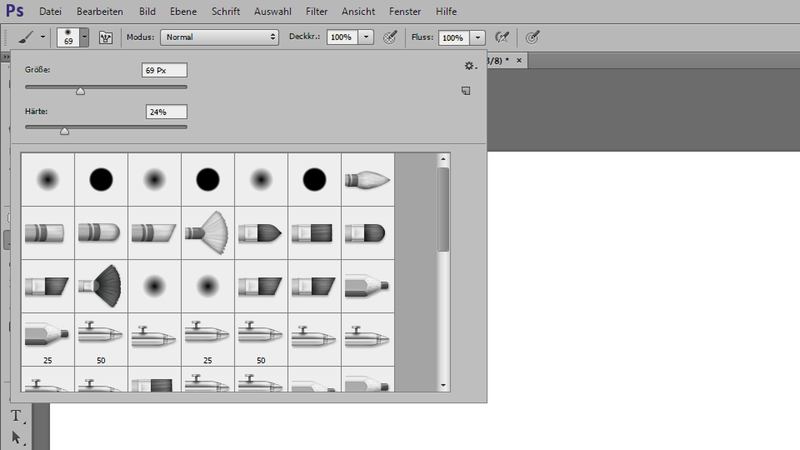
Task: Open the Modus blend mode dropdown
Action: [x=219, y=37]
